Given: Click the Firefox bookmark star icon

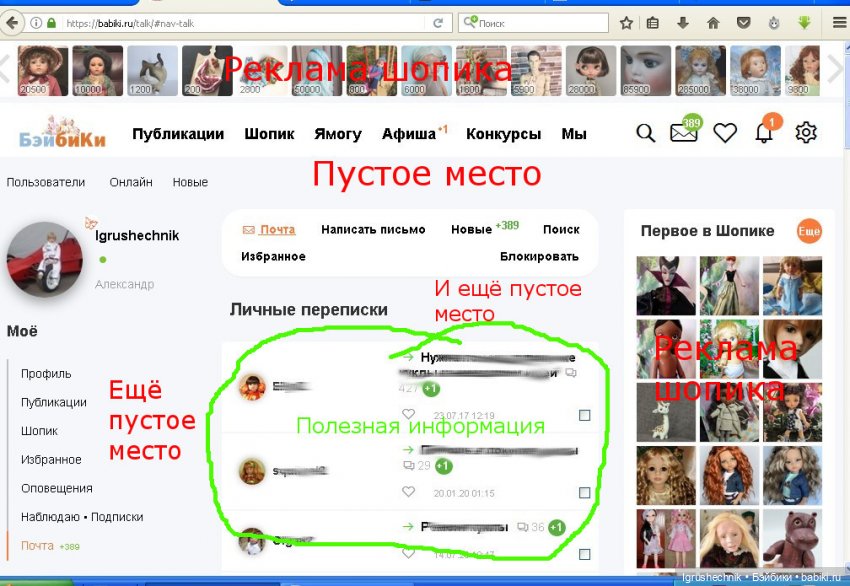Looking at the screenshot, I should 626,23.
